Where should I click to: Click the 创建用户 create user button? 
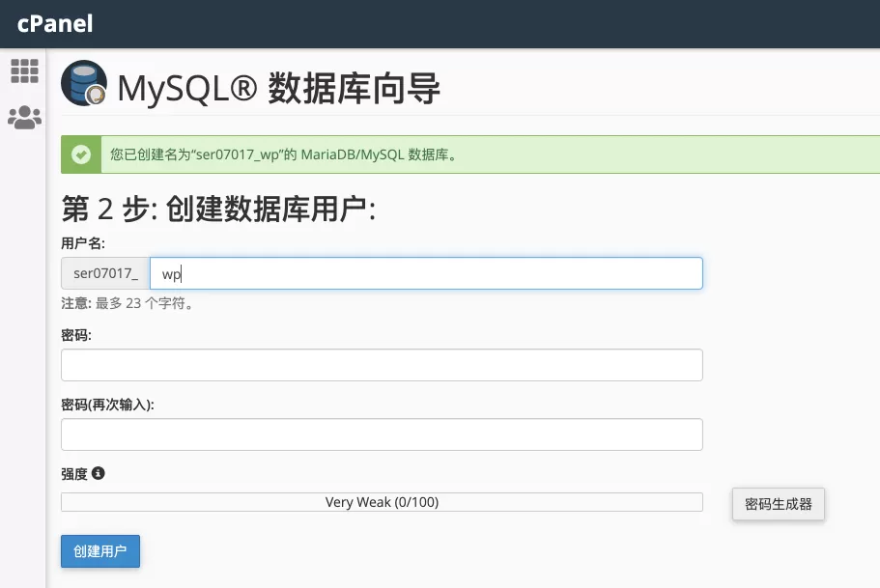tap(100, 551)
